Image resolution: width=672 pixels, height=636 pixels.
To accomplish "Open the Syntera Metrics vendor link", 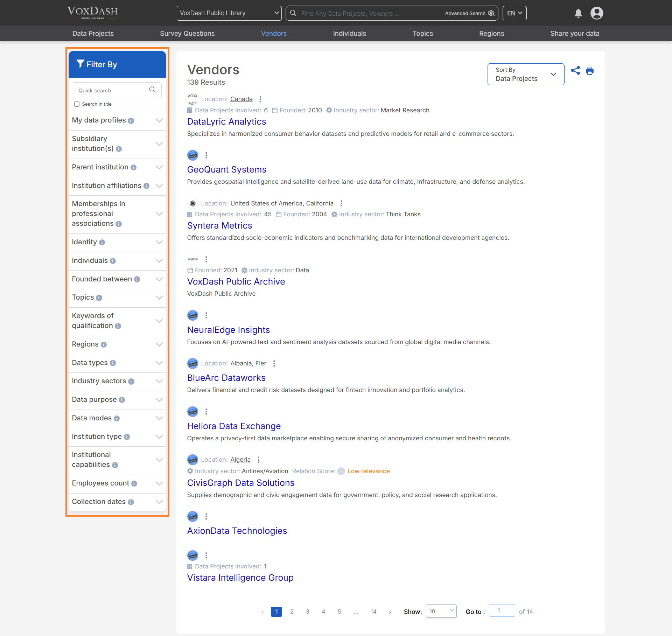I will coord(219,226).
